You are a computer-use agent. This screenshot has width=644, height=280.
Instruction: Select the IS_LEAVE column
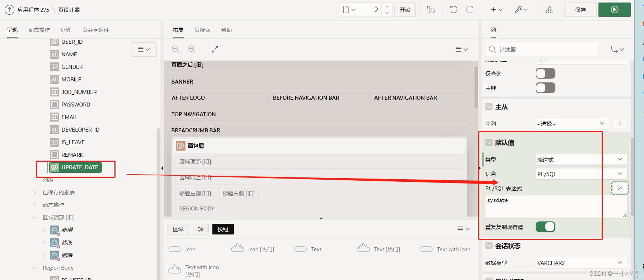point(73,142)
